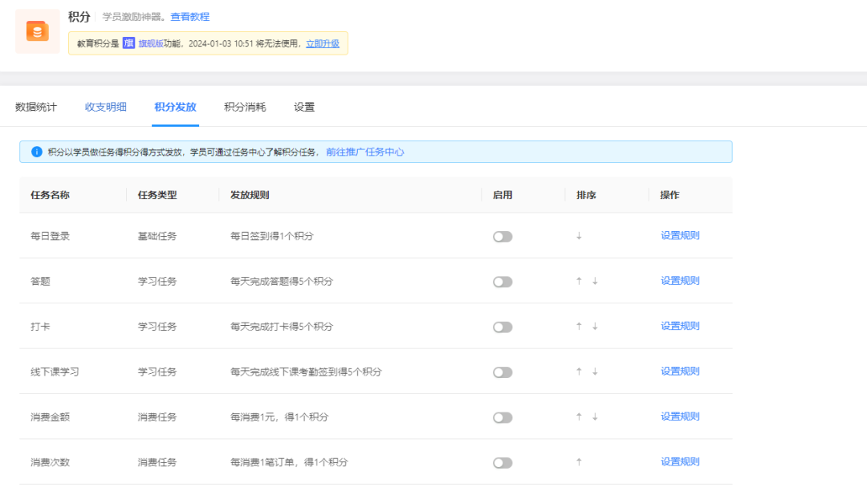Image resolution: width=867 pixels, height=504 pixels.
Task: Enable the 答题 task toggle
Action: click(x=503, y=282)
